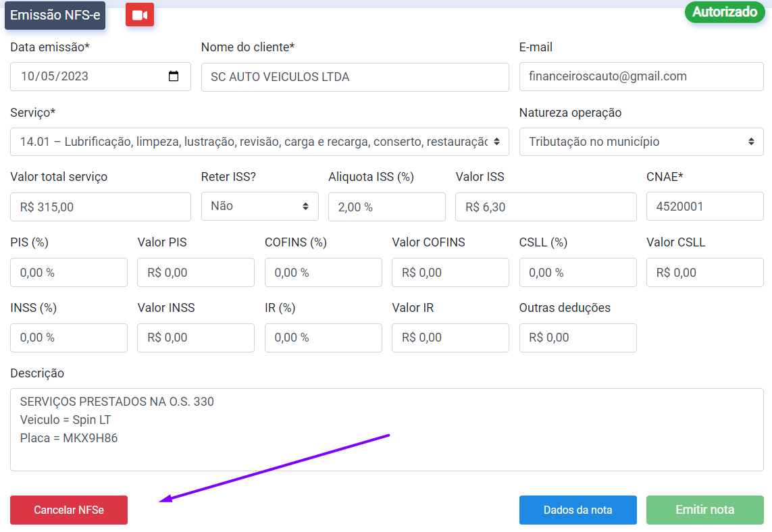Expand the Natureza operação dropdown
The width and height of the screenshot is (772, 532).
coord(641,142)
